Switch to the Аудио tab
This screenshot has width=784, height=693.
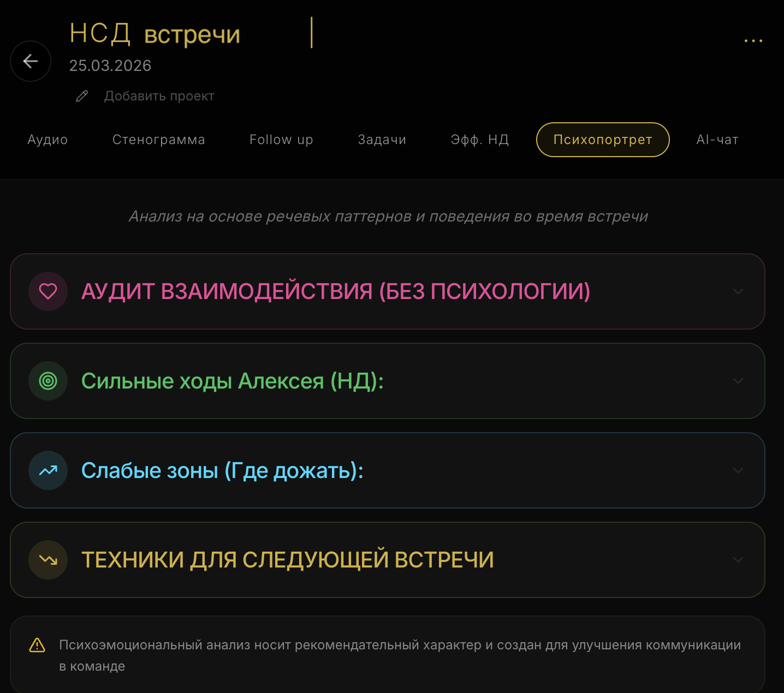pos(47,140)
